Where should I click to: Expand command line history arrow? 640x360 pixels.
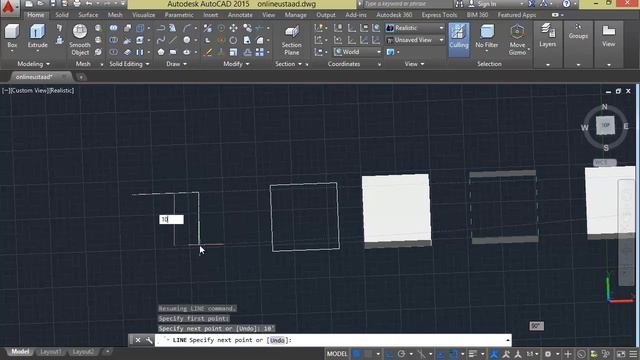point(508,340)
